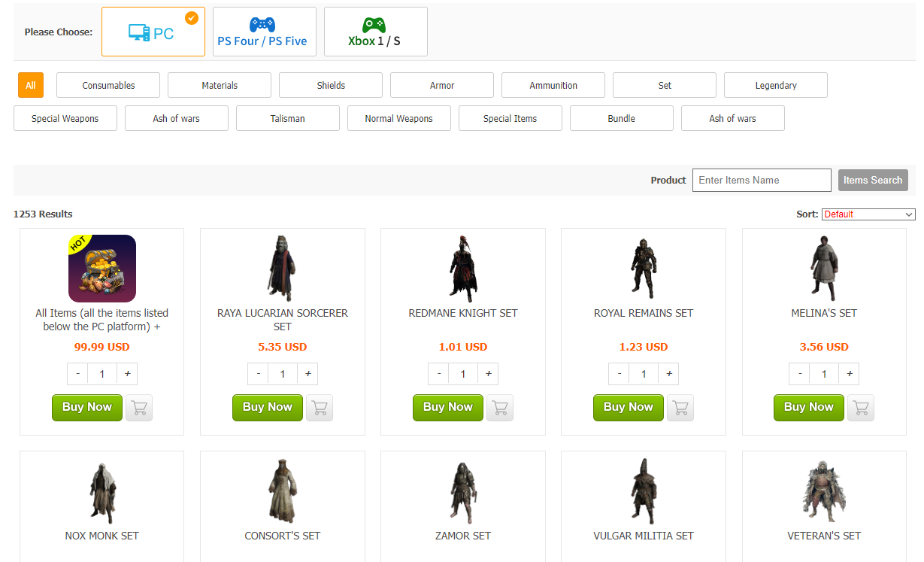
Task: Show All item categories
Action: coord(31,85)
